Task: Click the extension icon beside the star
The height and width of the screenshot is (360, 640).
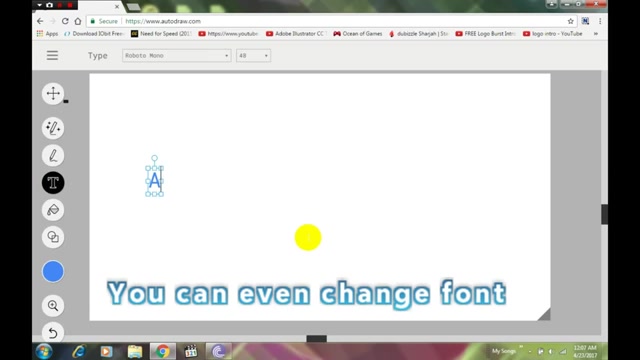Action: (585, 21)
